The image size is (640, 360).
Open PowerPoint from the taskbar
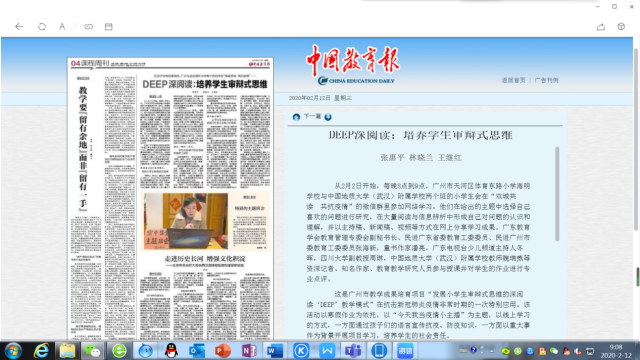(222, 351)
